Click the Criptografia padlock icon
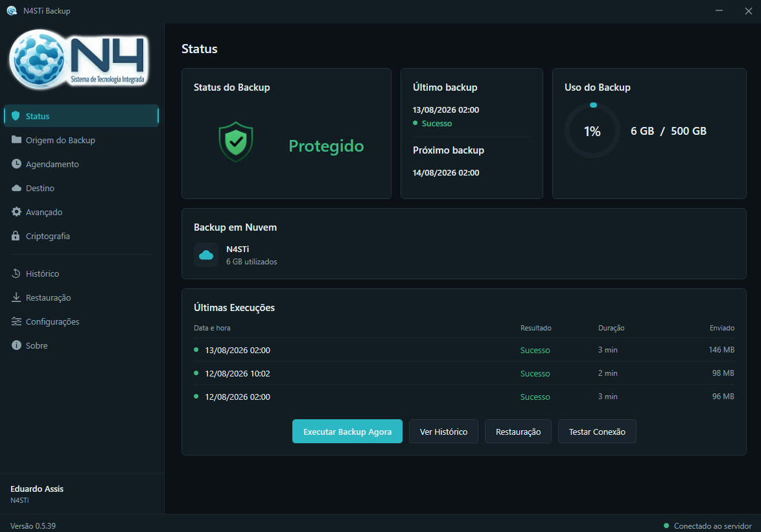 coord(16,236)
